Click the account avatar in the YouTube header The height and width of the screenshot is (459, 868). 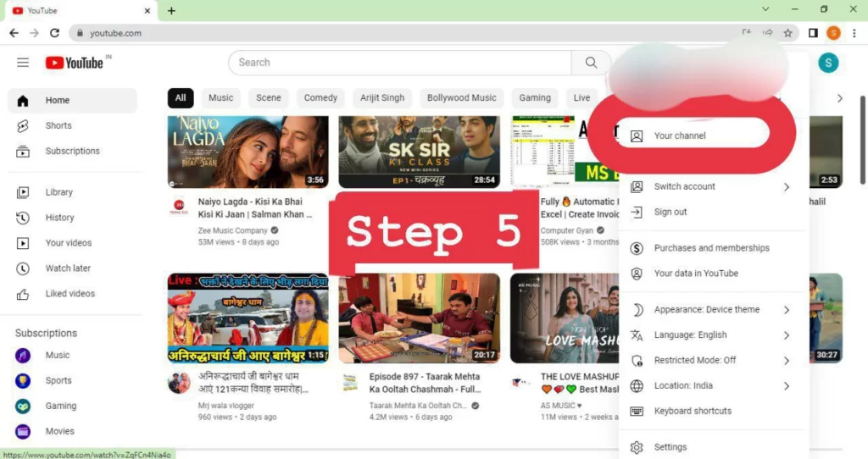[x=828, y=63]
